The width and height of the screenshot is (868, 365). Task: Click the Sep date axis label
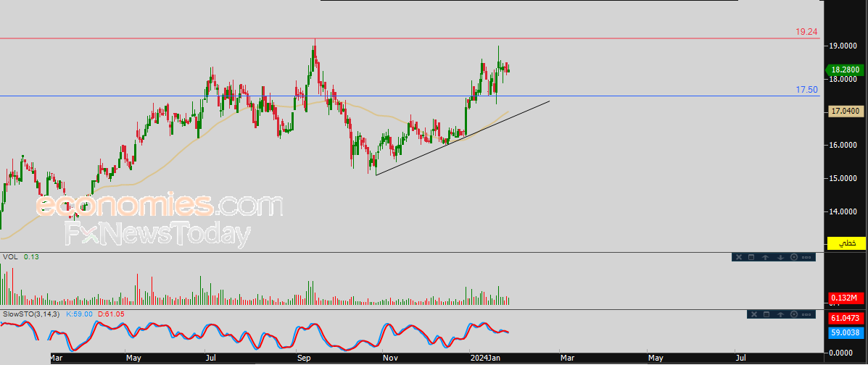[305, 358]
